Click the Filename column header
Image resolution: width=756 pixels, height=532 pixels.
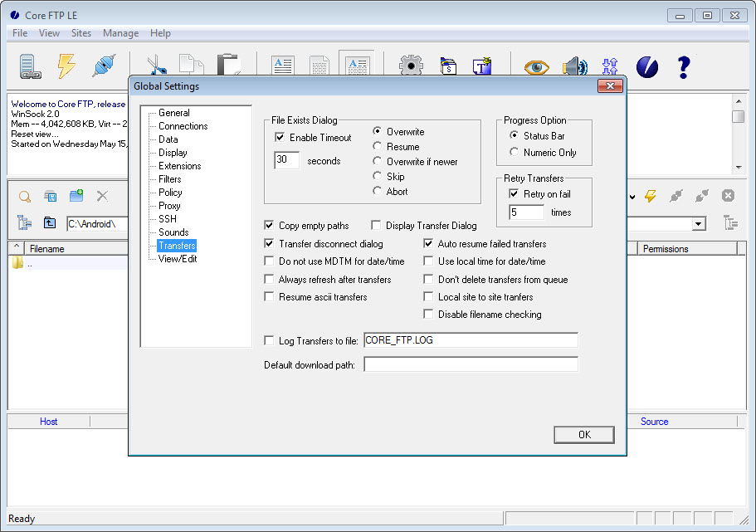pyautogui.click(x=76, y=248)
